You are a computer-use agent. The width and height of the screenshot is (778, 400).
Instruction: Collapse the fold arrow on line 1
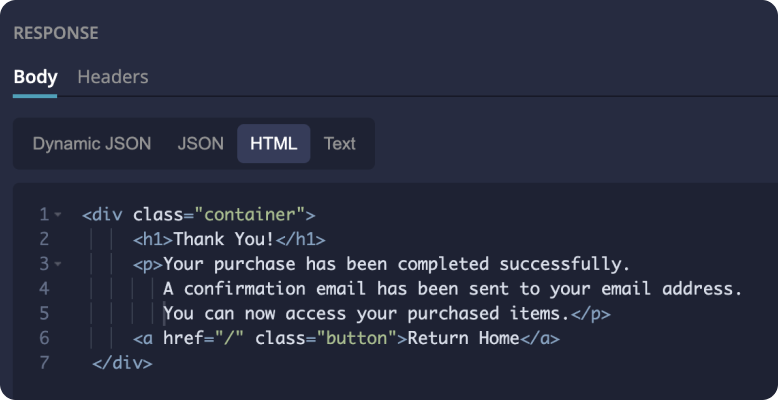tap(58, 214)
